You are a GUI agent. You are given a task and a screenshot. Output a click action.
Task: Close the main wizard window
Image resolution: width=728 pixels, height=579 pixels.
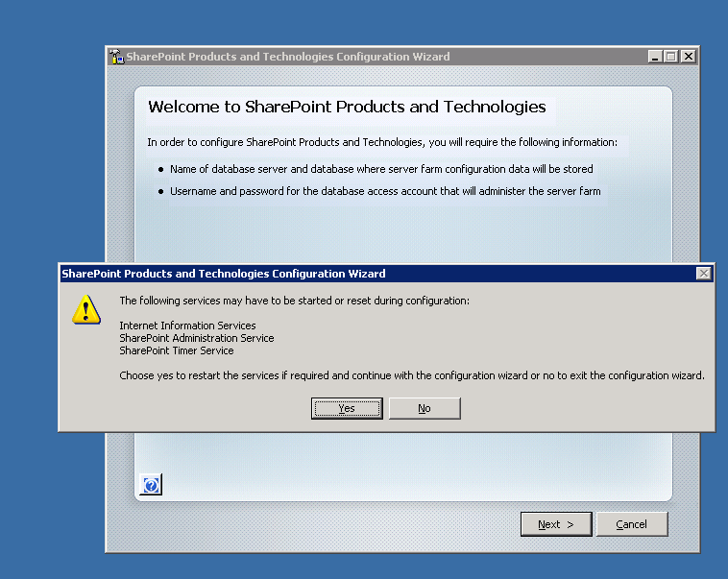688,57
